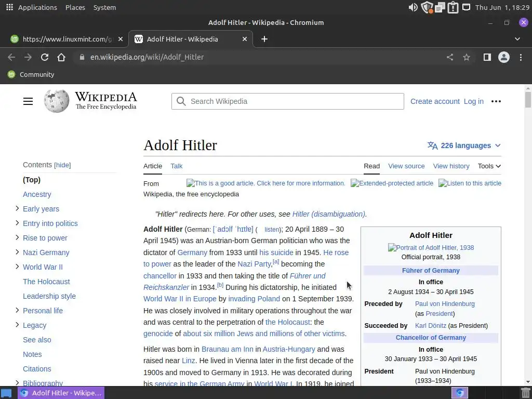Image resolution: width=532 pixels, height=399 pixels.
Task: Select the Article tab
Action: pos(153,166)
